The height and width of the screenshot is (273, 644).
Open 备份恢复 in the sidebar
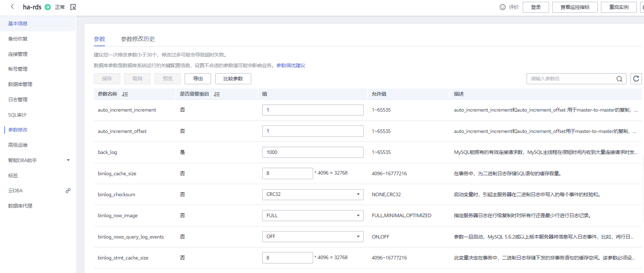18,39
